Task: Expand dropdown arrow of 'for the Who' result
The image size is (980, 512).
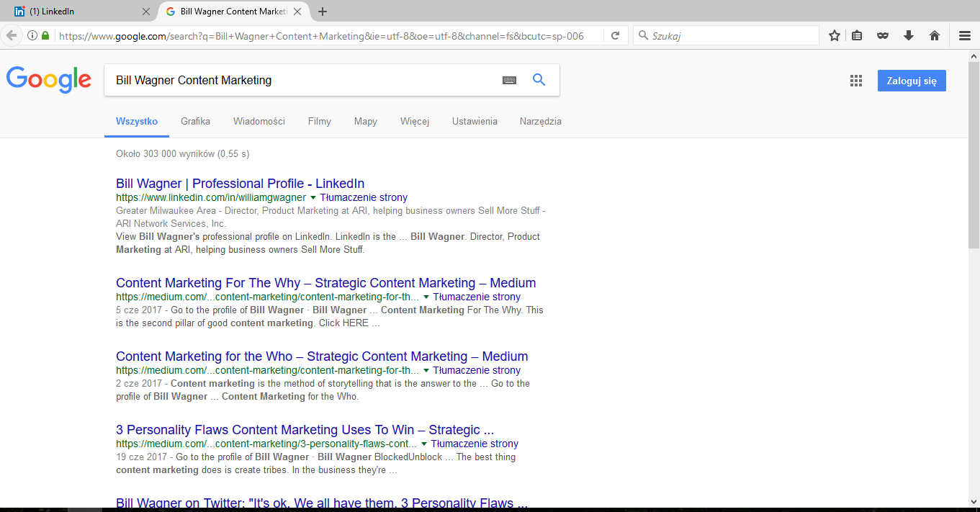Action: coord(426,371)
